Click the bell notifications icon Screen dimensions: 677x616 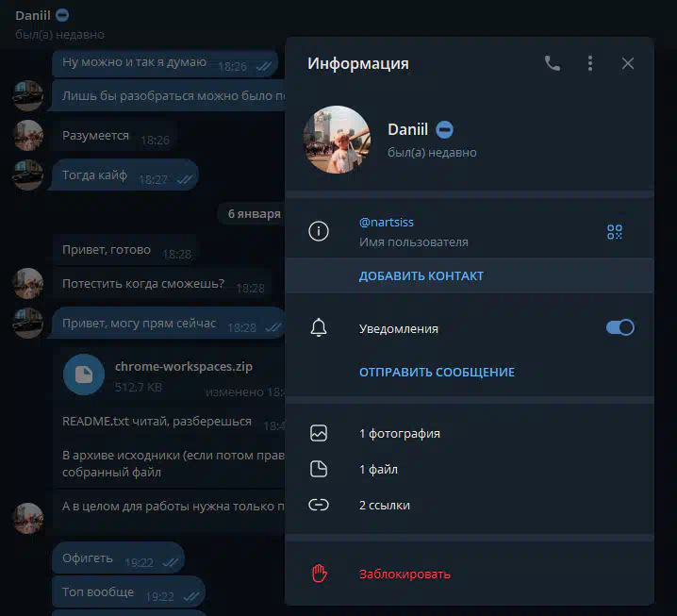click(319, 327)
